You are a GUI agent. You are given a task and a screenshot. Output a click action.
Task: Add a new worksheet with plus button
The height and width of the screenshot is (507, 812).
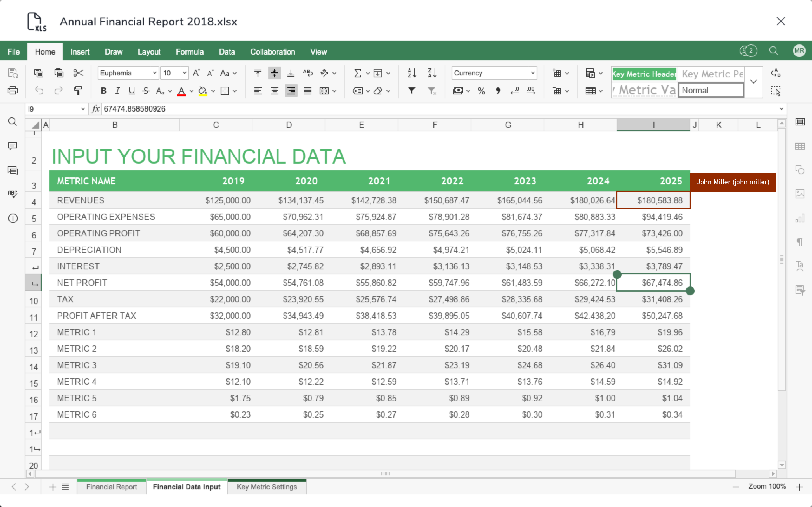click(52, 487)
